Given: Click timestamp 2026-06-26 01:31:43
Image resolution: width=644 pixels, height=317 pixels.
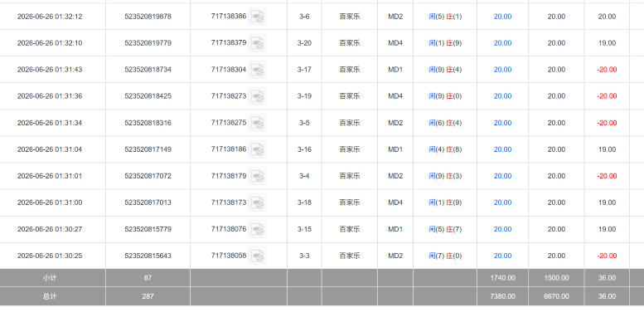Looking at the screenshot, I should coord(50,70).
